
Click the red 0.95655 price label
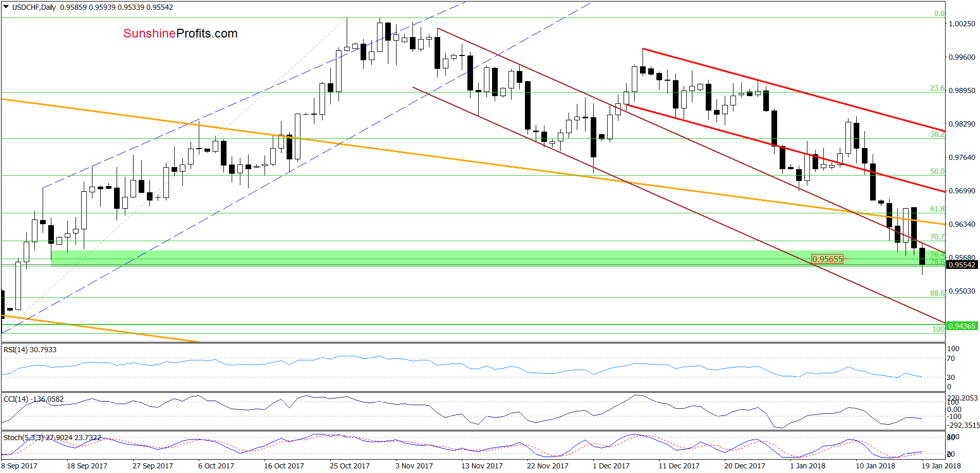pyautogui.click(x=827, y=259)
